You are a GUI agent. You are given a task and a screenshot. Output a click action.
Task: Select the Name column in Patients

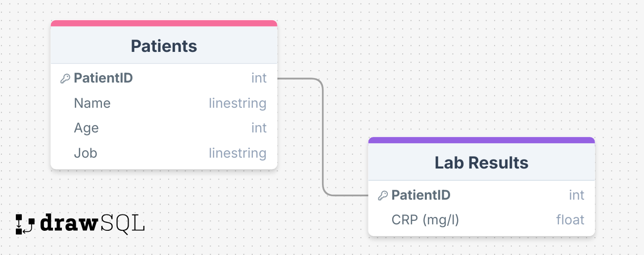click(92, 103)
